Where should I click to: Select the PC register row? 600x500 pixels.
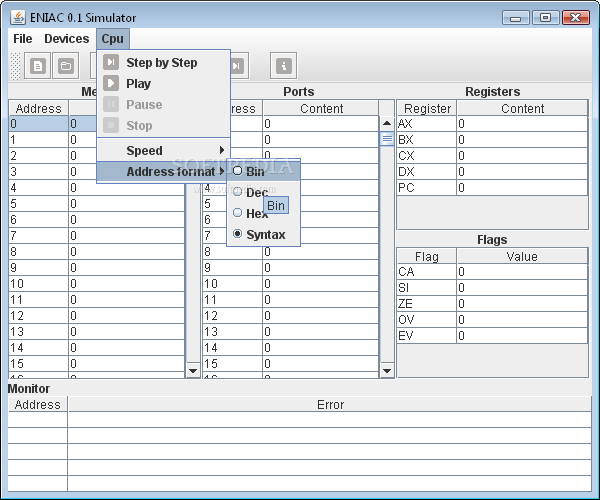[492, 188]
